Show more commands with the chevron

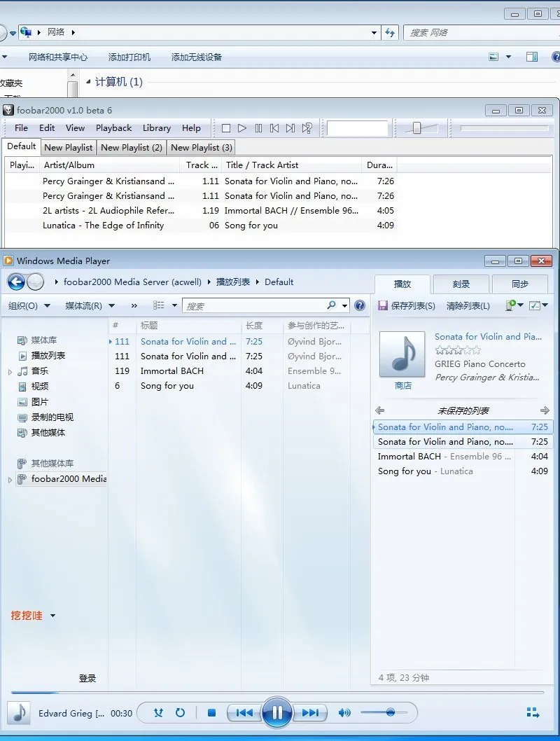tap(134, 306)
